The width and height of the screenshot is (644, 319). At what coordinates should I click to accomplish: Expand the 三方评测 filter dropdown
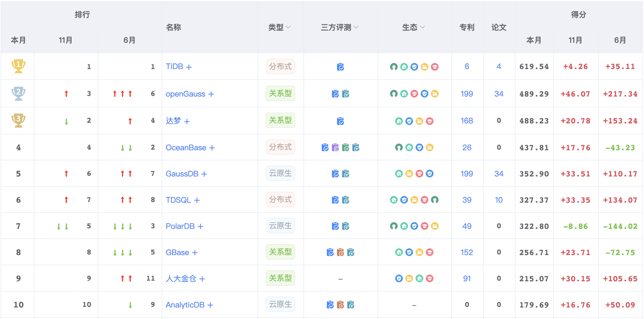pos(340,27)
